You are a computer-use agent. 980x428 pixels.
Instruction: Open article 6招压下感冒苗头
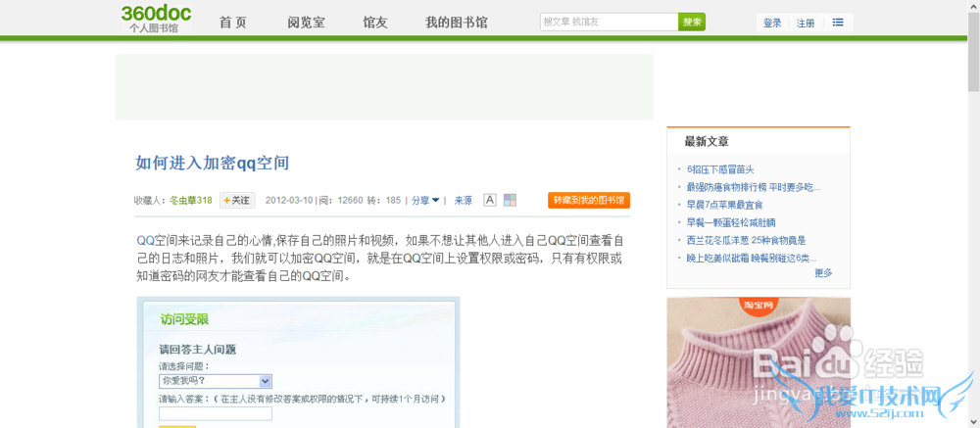click(x=720, y=169)
